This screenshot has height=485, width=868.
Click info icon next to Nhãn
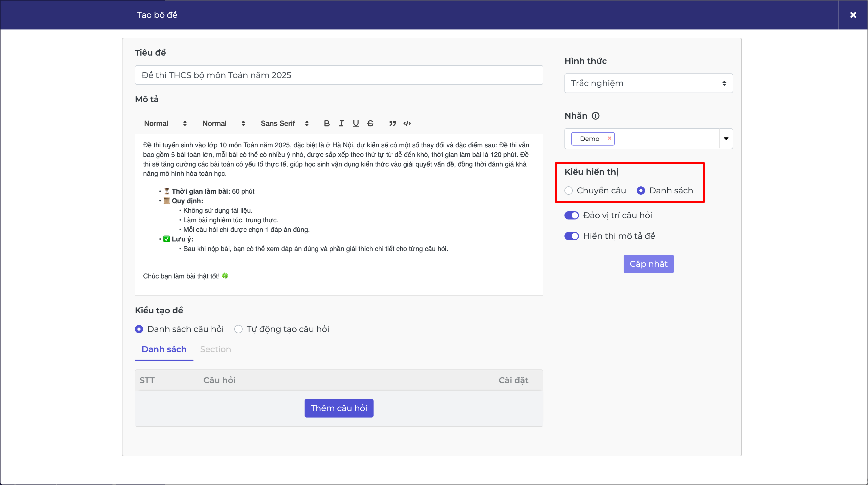coord(596,116)
